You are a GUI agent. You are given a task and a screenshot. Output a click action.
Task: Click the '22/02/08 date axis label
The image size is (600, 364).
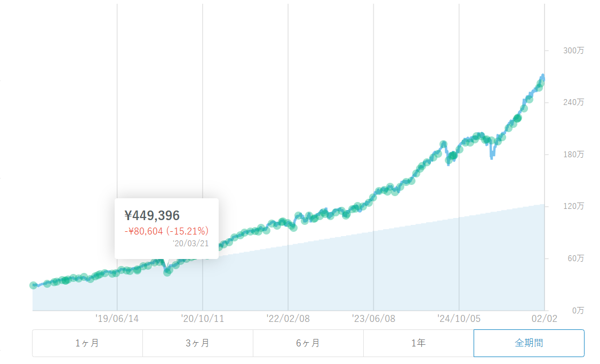pyautogui.click(x=288, y=319)
